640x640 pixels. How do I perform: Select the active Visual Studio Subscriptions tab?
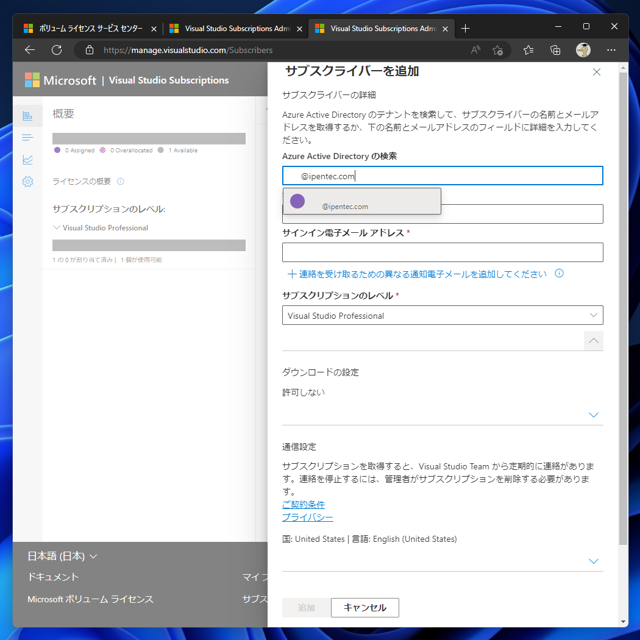click(382, 29)
